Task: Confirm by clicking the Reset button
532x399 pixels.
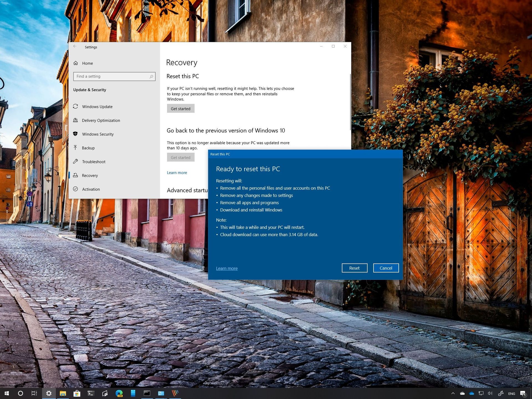Action: pyautogui.click(x=354, y=268)
